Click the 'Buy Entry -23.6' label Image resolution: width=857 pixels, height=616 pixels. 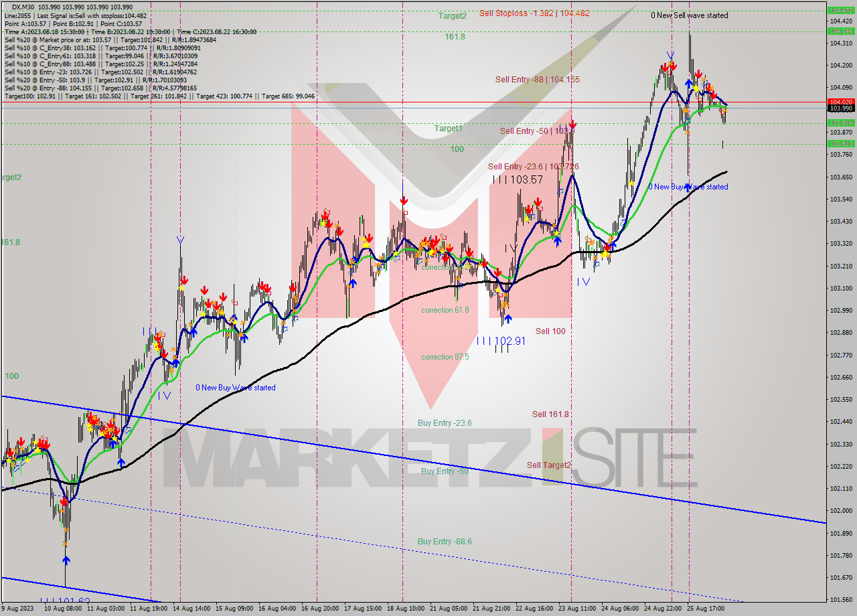point(445,423)
